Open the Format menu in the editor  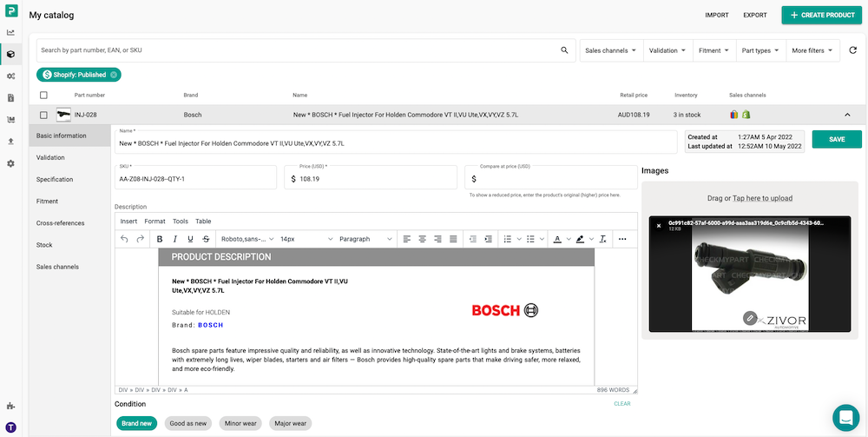[155, 222]
